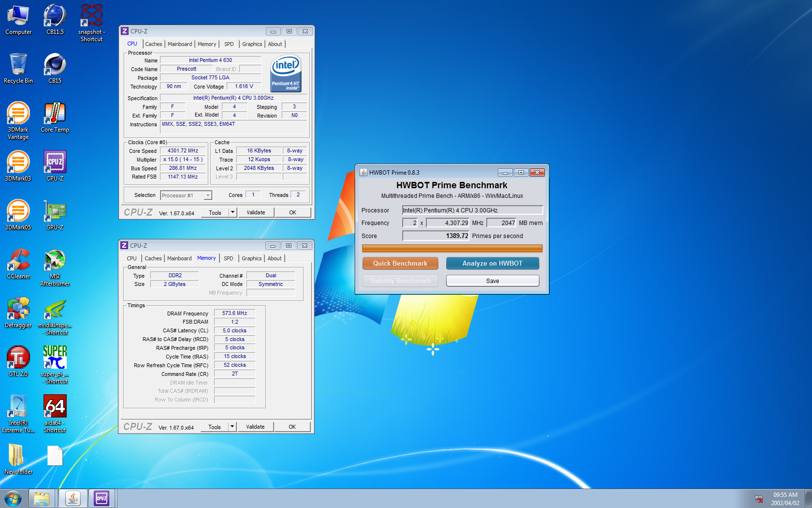Run the Quick Benchmark in HWBOT Prime
The width and height of the screenshot is (812, 508).
coord(400,263)
